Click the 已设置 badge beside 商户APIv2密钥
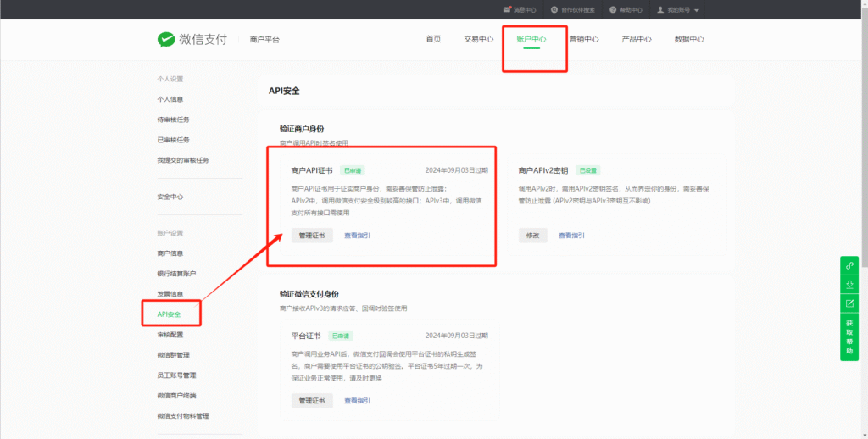 (588, 170)
